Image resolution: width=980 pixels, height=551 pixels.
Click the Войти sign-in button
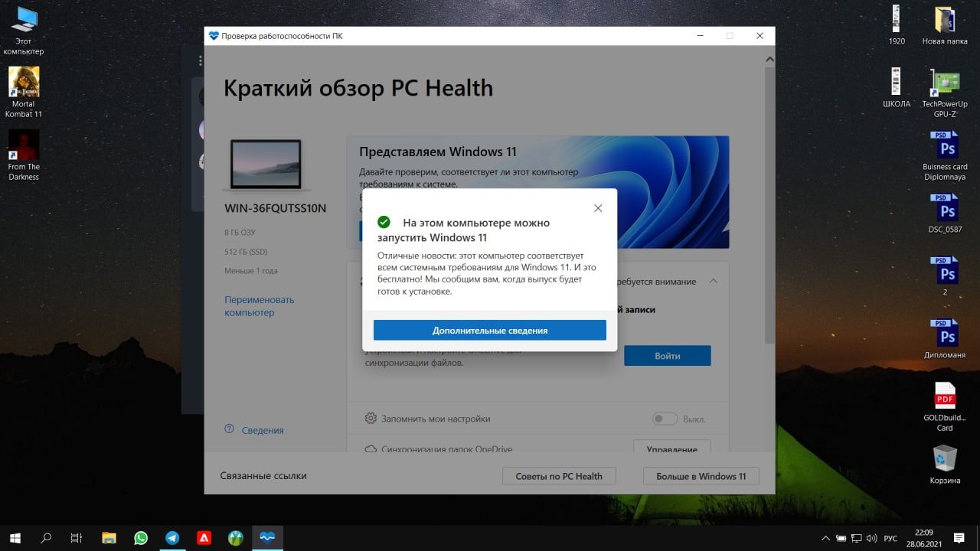[x=667, y=356]
